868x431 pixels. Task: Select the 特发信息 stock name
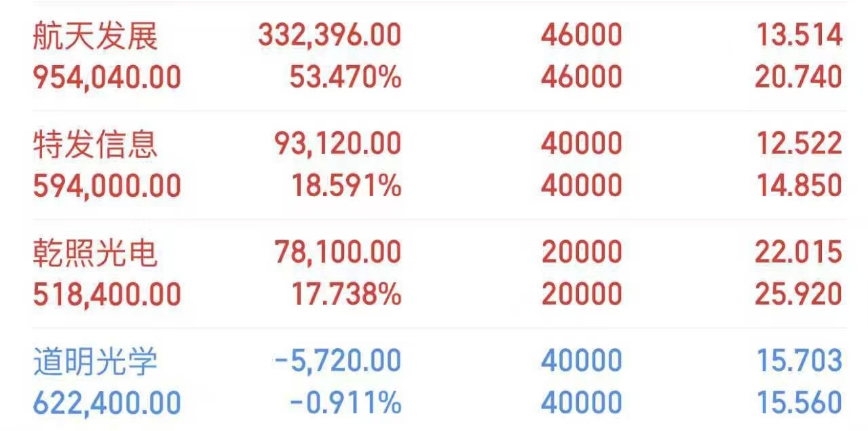tap(96, 145)
